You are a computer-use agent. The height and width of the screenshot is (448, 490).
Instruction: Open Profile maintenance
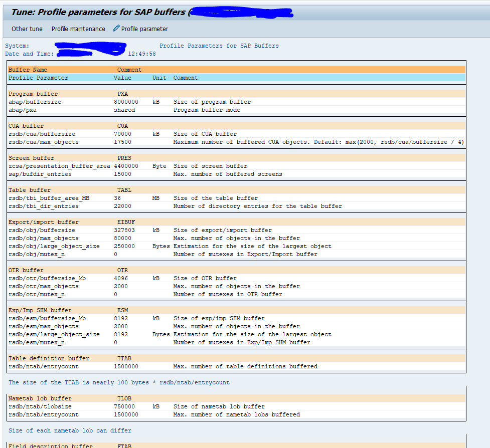78,29
